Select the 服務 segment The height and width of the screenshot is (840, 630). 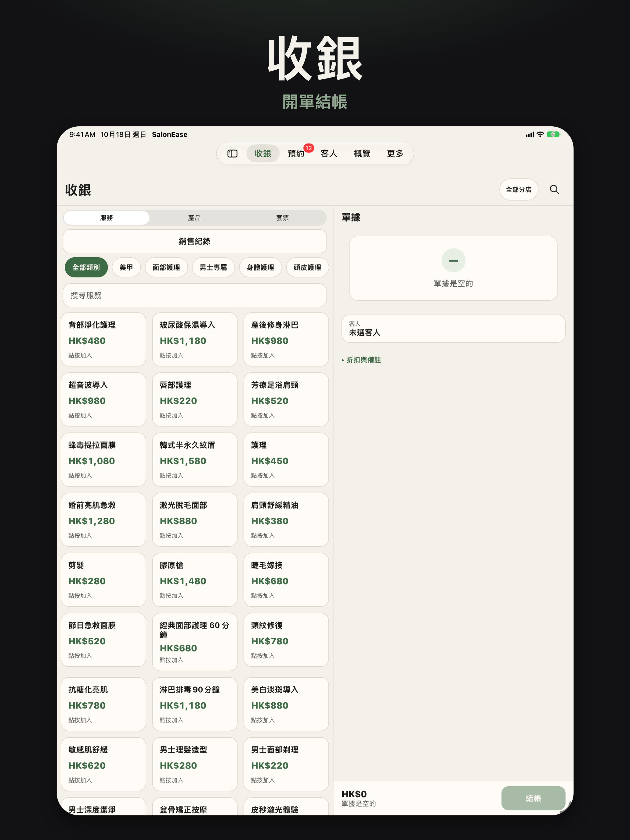106,218
